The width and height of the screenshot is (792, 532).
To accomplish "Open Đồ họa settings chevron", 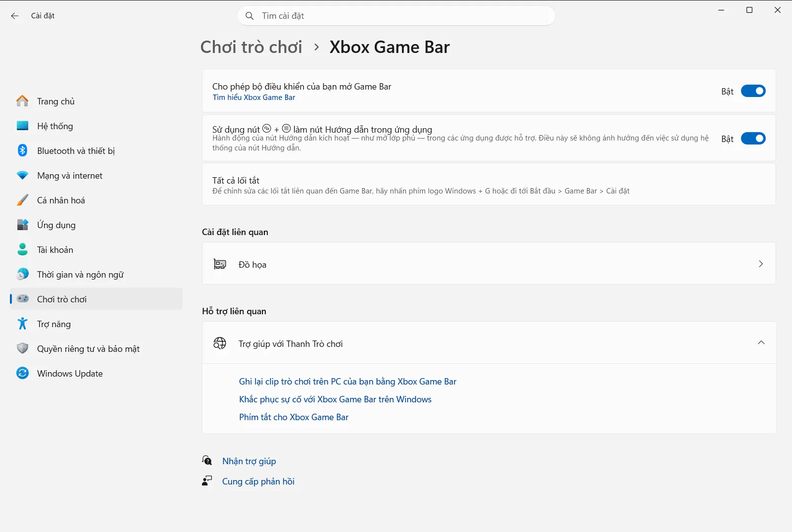I will point(761,264).
